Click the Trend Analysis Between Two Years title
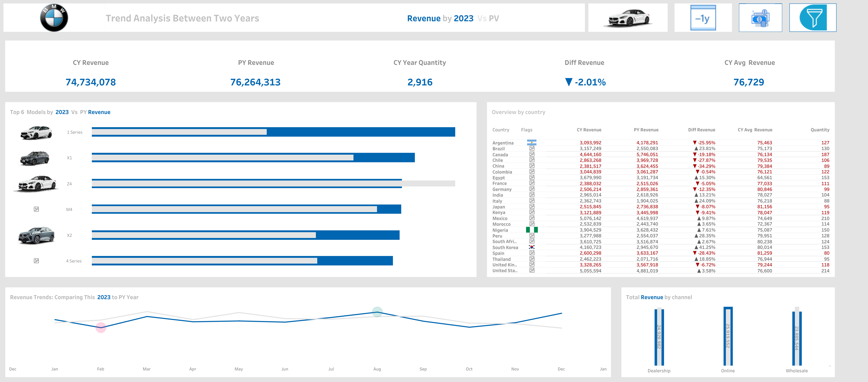Image resolution: width=868 pixels, height=382 pixels. pyautogui.click(x=182, y=18)
